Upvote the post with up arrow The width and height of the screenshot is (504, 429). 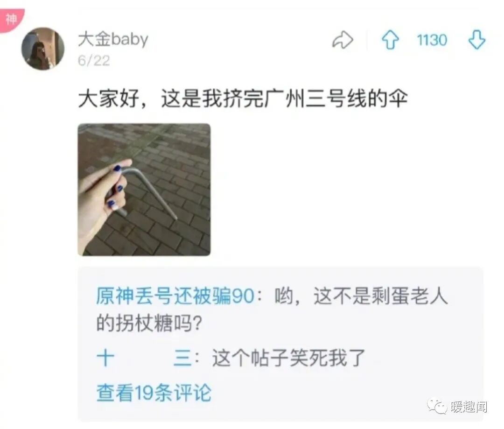tap(391, 40)
